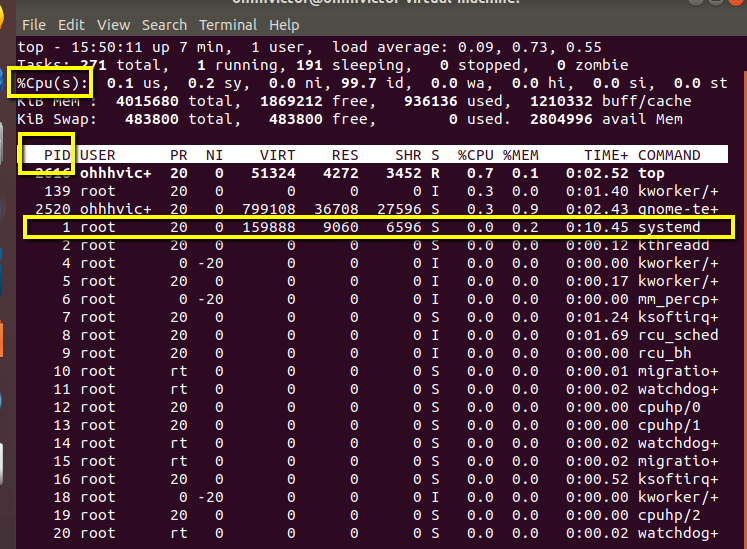Image resolution: width=747 pixels, height=549 pixels.
Task: Click the USER column header
Action: (98, 155)
